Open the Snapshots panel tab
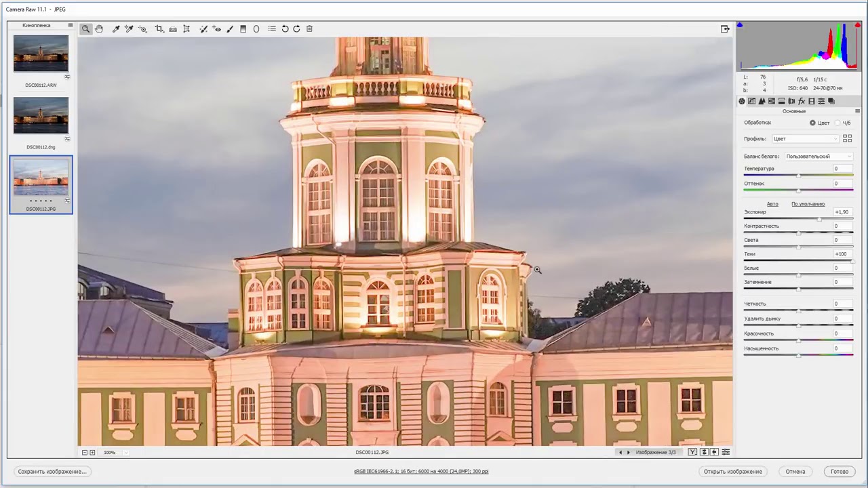 tap(831, 101)
